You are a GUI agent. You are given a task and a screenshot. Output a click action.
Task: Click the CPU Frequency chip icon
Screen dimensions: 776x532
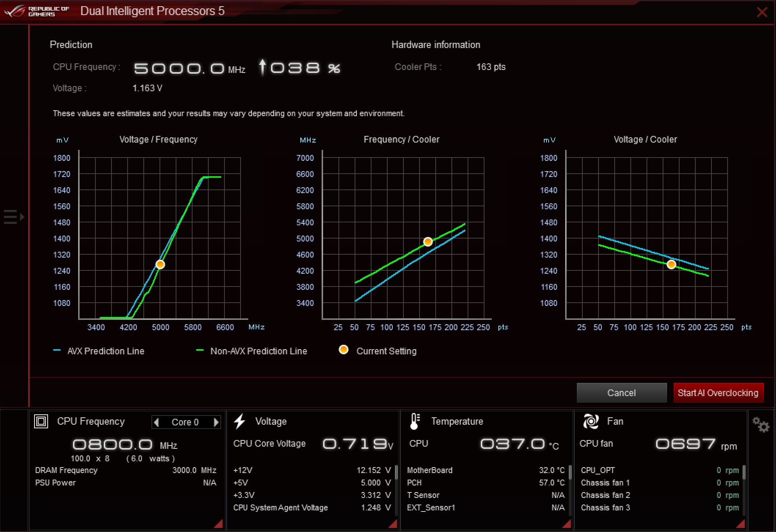[41, 421]
